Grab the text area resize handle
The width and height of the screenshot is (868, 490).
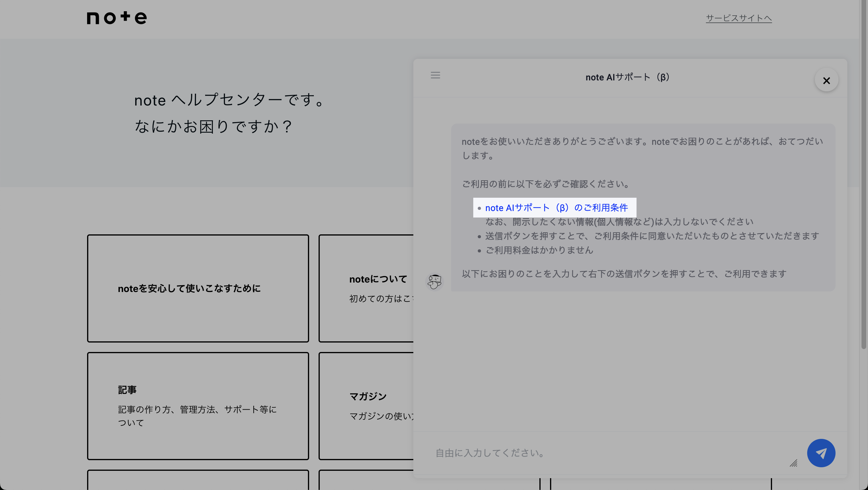793,463
